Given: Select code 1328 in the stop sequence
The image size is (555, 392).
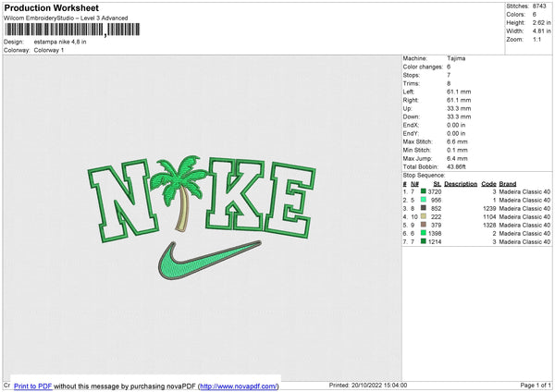Looking at the screenshot, I should pos(489,225).
